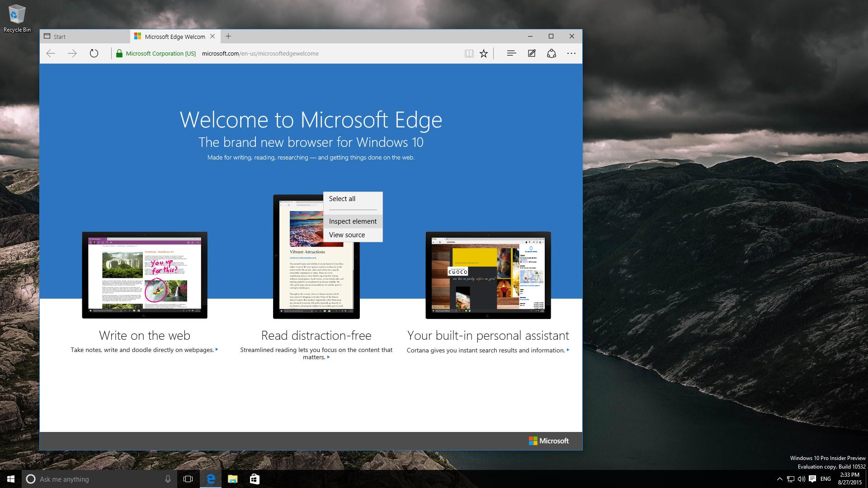Follow the Streamlined reading description link

(x=316, y=353)
